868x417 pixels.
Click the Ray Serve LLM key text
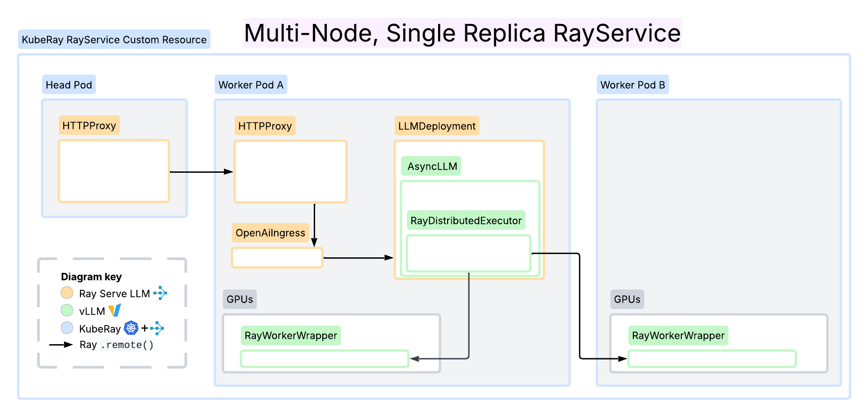tap(114, 294)
